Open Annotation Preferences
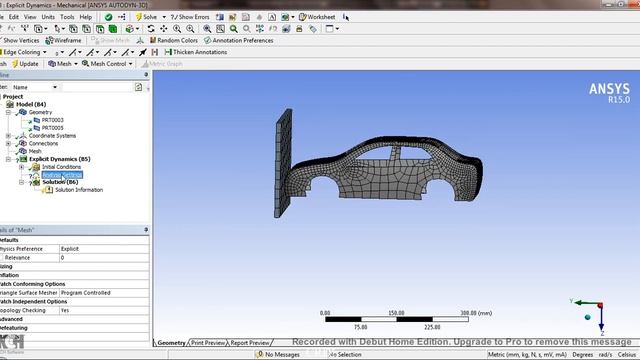Image resolution: width=640 pixels, height=360 pixels. pos(239,40)
